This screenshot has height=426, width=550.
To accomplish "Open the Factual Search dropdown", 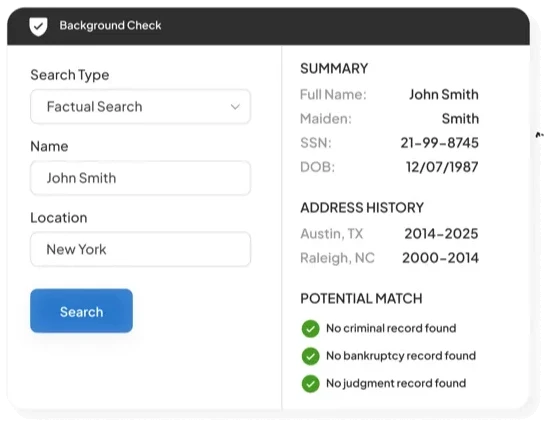I will click(140, 107).
